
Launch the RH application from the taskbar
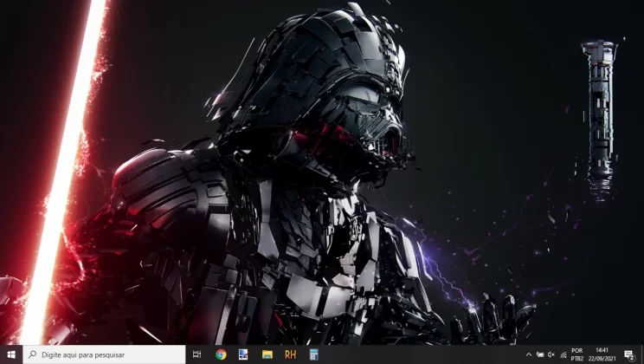(x=290, y=354)
